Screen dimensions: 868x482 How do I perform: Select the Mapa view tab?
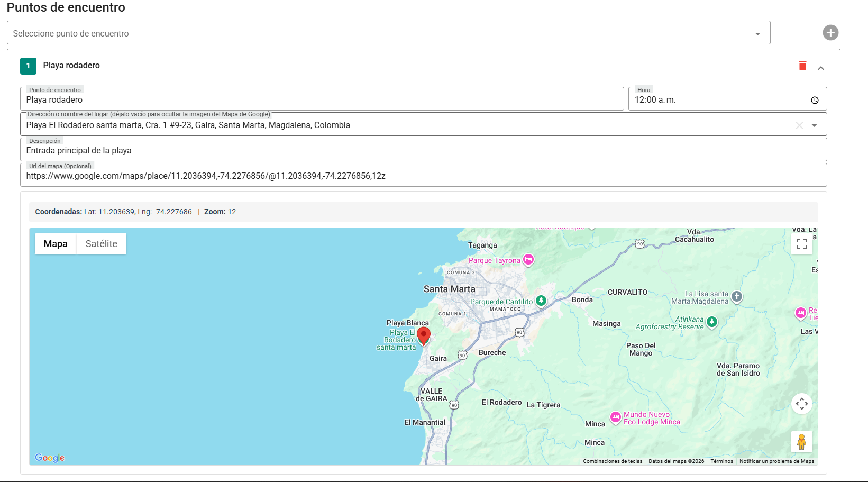(x=56, y=244)
